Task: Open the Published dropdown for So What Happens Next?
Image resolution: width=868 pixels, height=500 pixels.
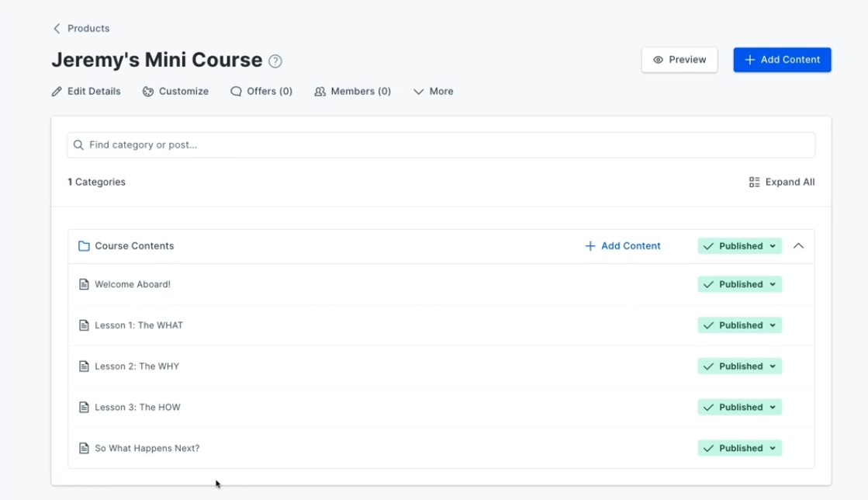Action: click(738, 448)
